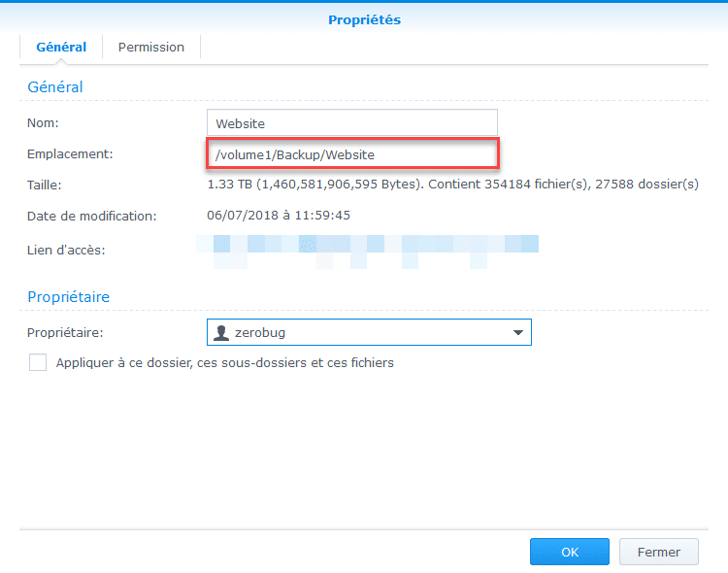Viewport: 728px width, 573px height.
Task: Switch to the Permission tab
Action: [150, 47]
